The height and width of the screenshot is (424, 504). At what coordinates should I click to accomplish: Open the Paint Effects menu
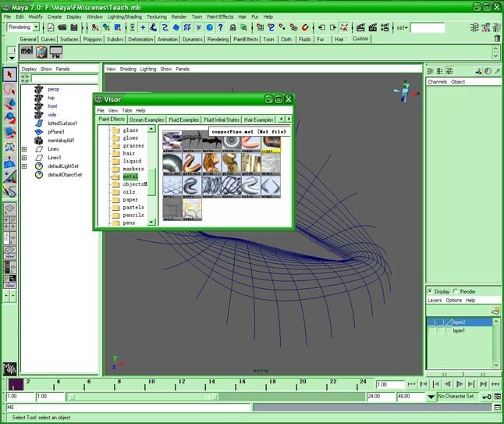[220, 16]
